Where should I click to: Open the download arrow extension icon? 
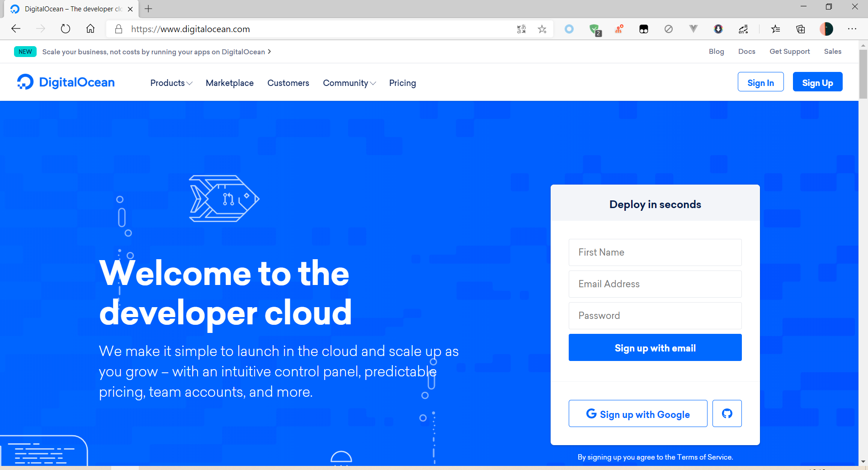tap(718, 29)
